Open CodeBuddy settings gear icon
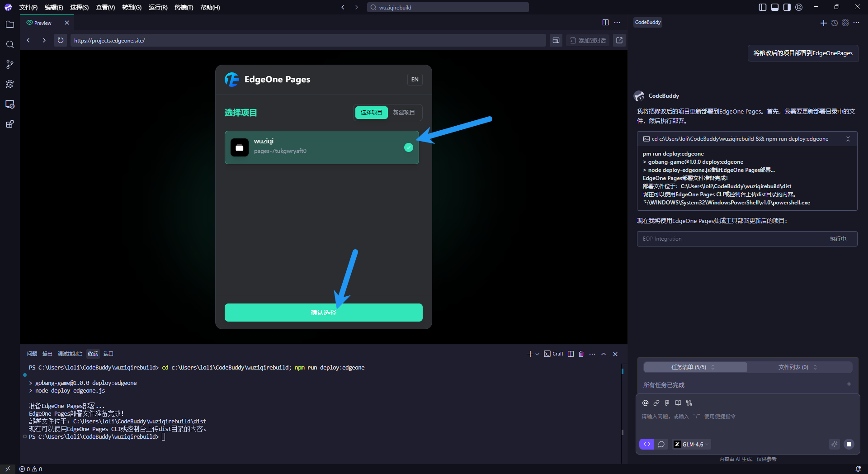Screen dimensions: 868x474 point(845,23)
